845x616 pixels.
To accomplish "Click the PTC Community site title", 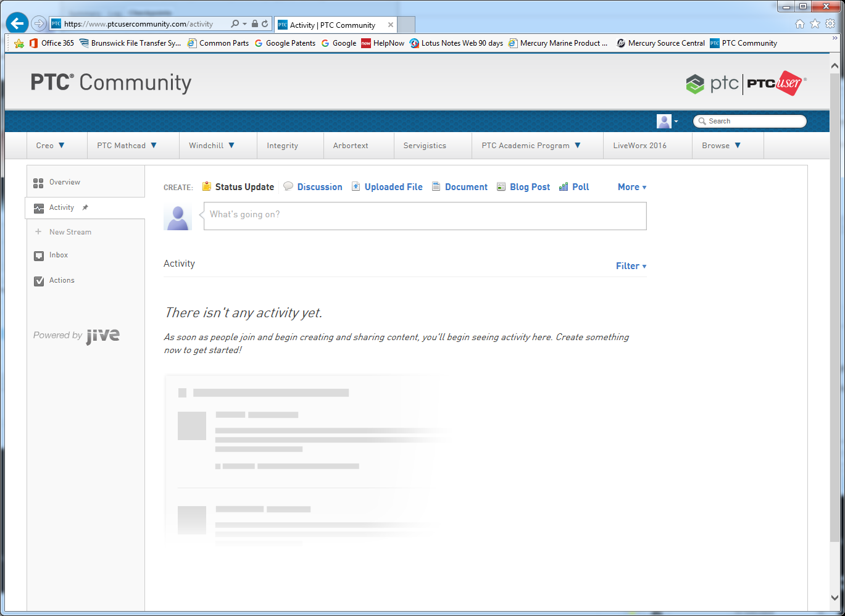I will (111, 82).
